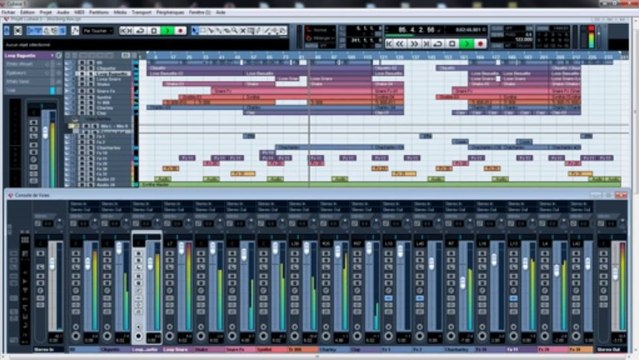639x360 pixels.
Task: Solo the Claquette channel in the mixer
Action: point(107,260)
